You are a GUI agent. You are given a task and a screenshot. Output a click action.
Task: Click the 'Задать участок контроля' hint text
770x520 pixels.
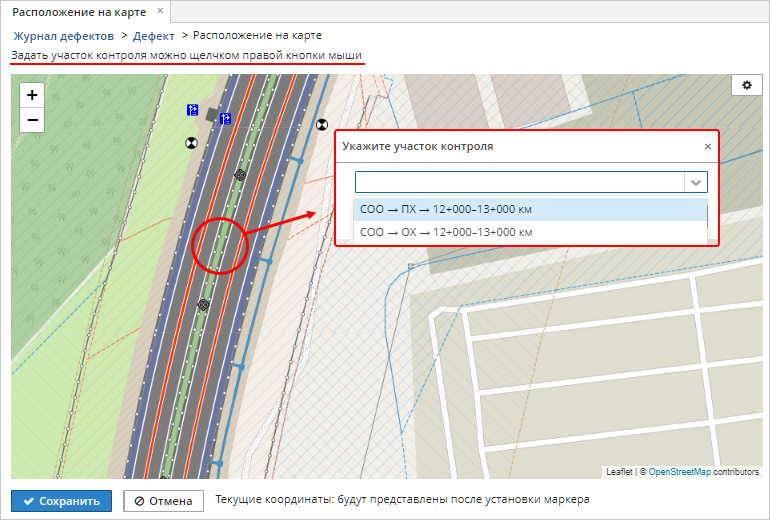pyautogui.click(x=187, y=55)
